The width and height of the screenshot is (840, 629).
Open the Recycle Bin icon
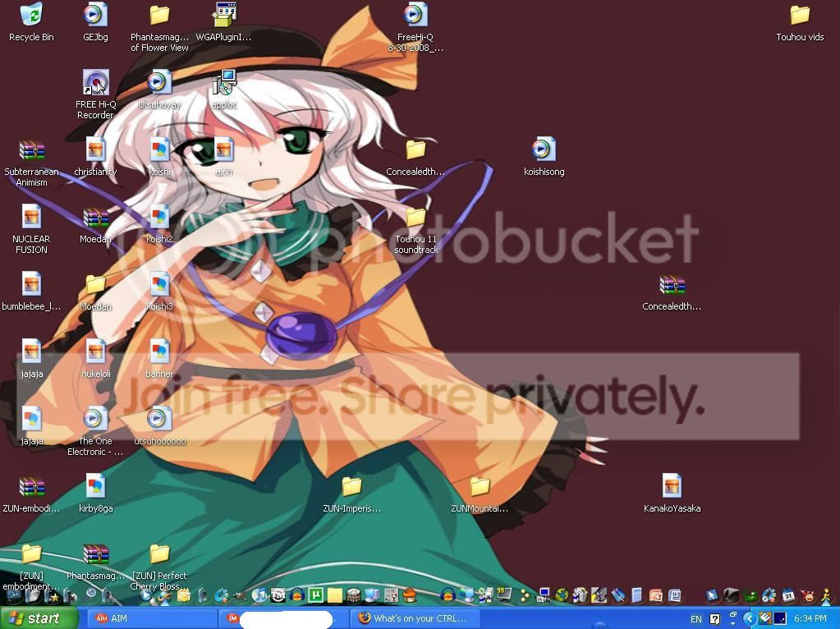(x=31, y=16)
